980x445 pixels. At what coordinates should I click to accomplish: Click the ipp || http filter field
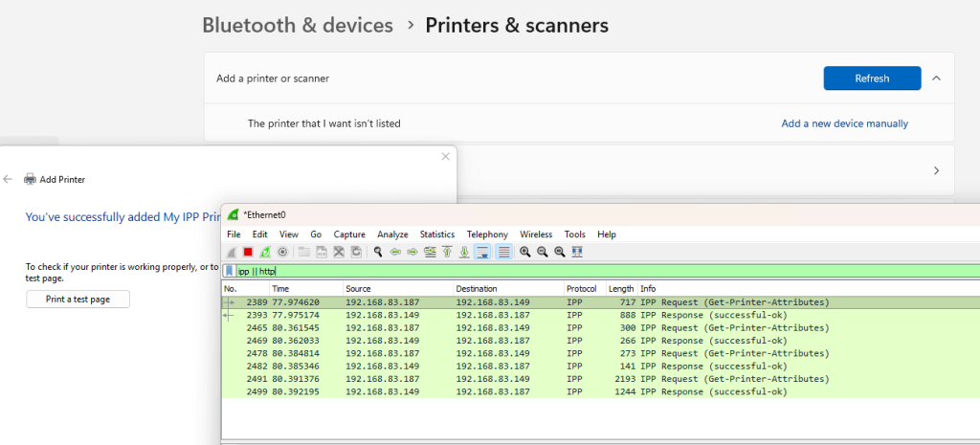coord(574,271)
